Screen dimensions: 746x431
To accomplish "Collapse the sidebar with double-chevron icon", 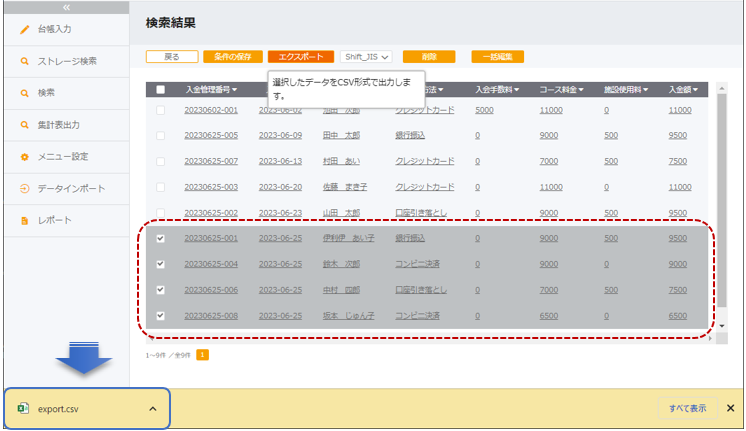I will 66,7.
